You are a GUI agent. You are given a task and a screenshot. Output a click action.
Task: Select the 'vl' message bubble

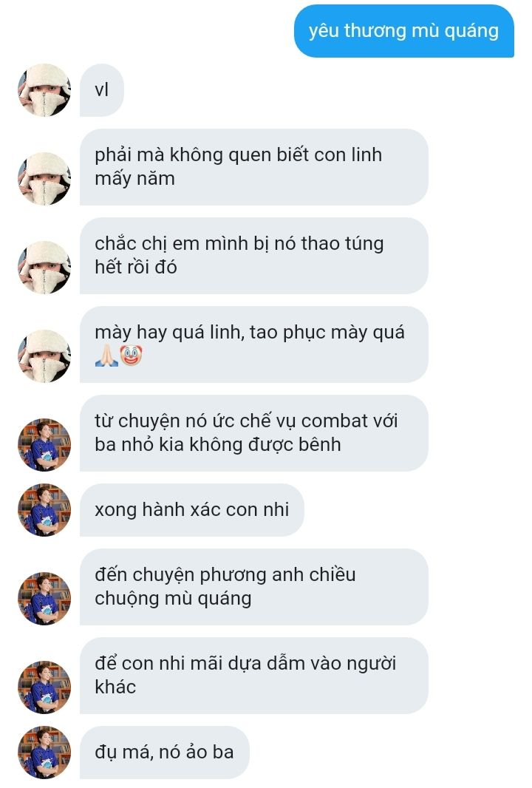[101, 90]
